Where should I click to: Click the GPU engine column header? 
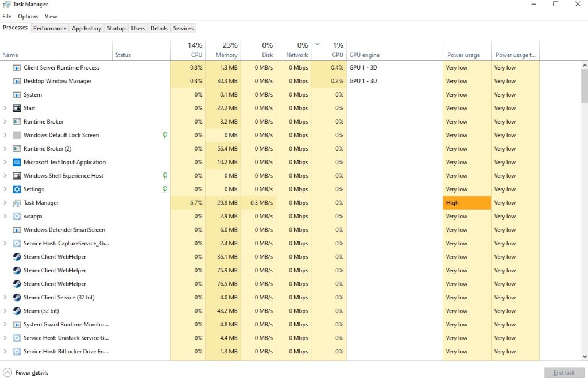[x=394, y=51]
